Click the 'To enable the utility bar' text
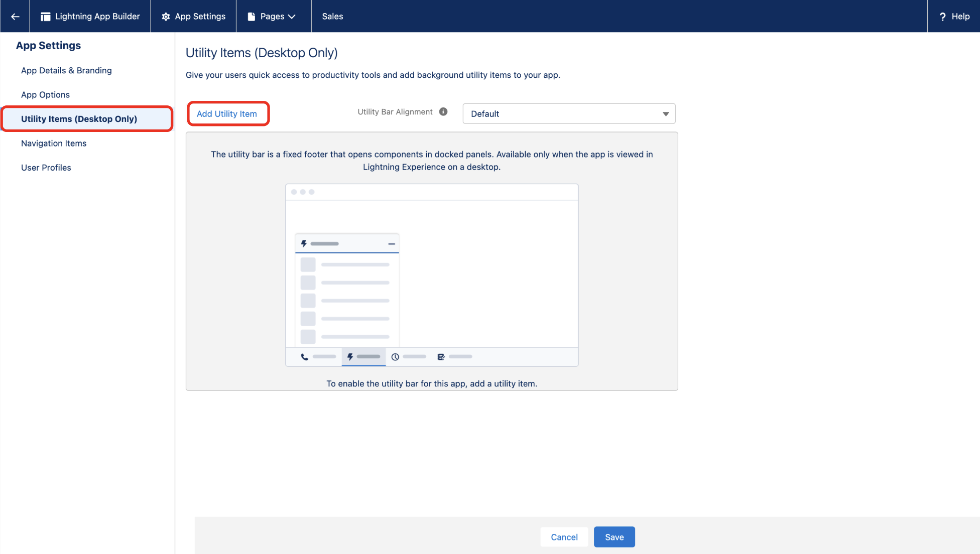Image resolution: width=980 pixels, height=554 pixels. (x=432, y=383)
